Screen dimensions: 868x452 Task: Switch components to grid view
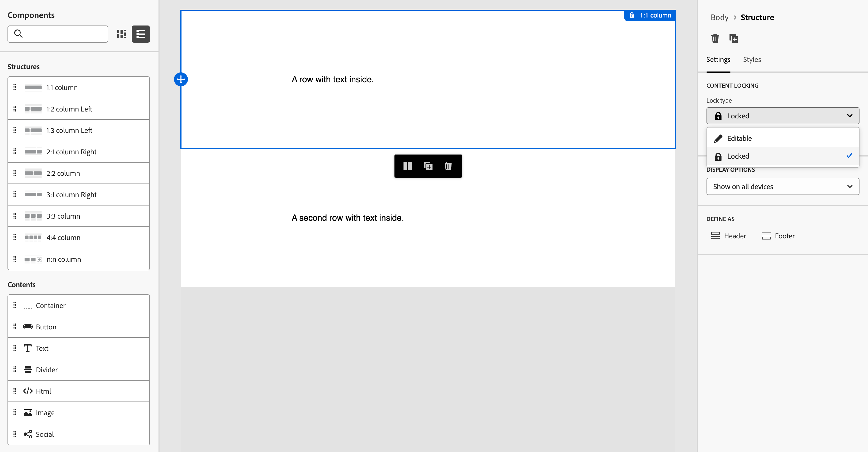click(122, 34)
